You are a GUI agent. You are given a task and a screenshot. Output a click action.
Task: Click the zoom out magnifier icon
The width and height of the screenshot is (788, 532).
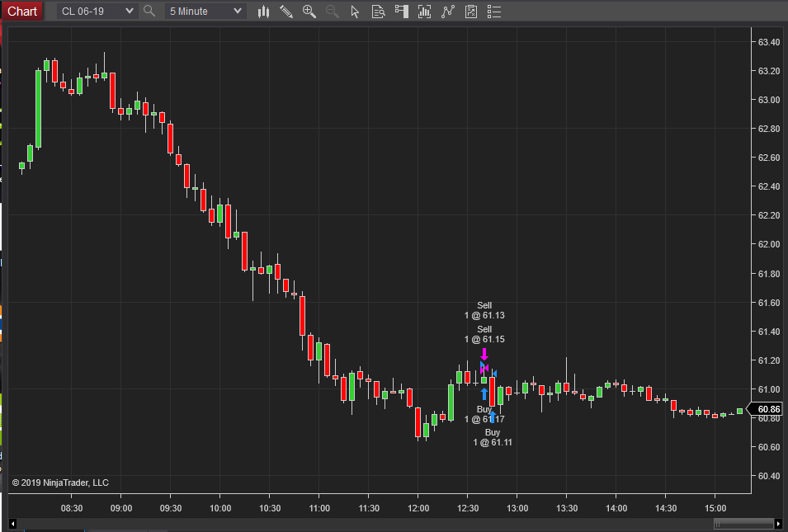[333, 12]
